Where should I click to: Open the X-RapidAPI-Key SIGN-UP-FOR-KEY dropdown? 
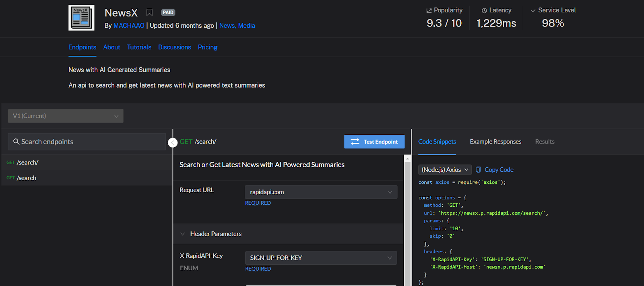pos(321,258)
